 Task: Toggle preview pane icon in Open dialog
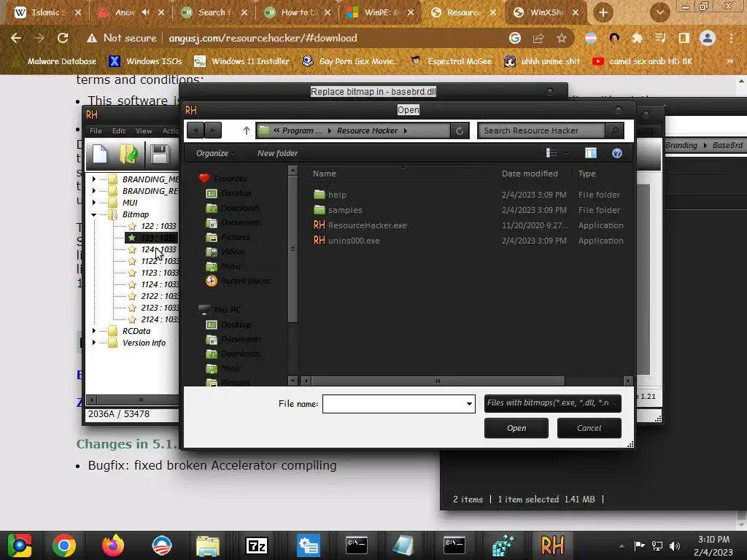[591, 153]
